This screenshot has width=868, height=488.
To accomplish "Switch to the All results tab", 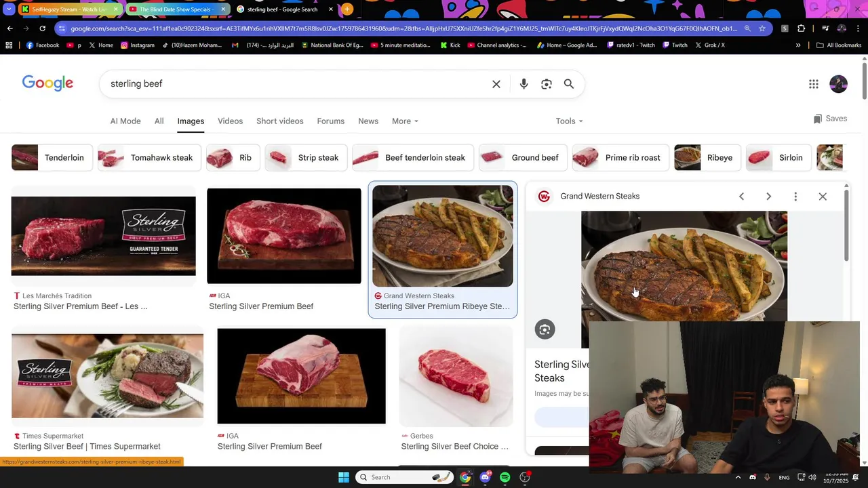I will pyautogui.click(x=159, y=121).
